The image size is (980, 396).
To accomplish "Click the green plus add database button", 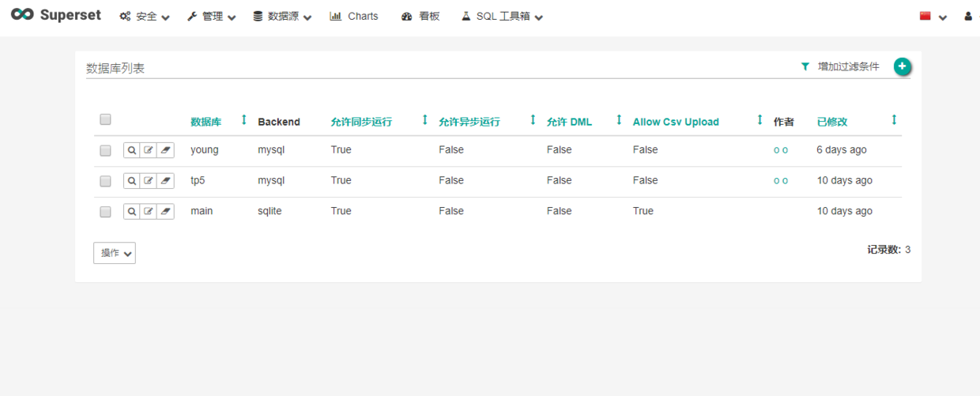I will 903,67.
